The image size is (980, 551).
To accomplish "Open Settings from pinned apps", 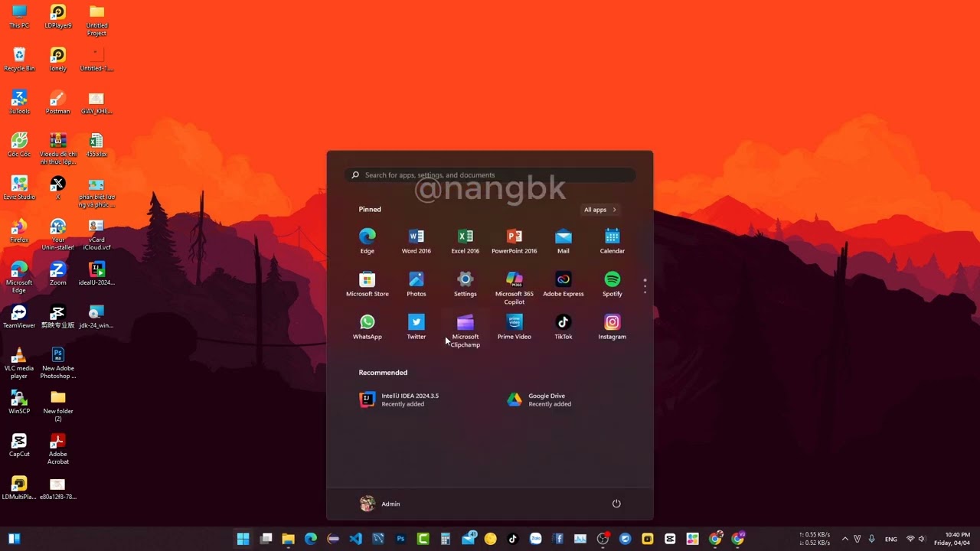I will [465, 283].
